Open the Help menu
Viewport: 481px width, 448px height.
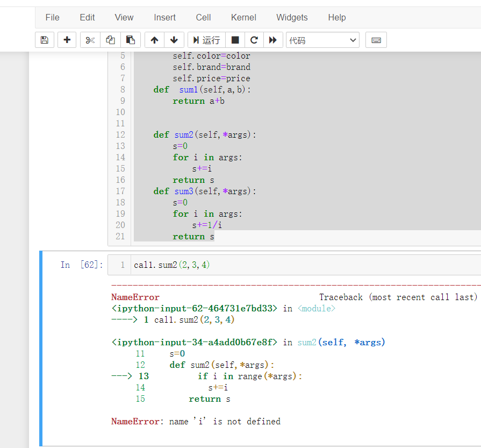coord(337,18)
